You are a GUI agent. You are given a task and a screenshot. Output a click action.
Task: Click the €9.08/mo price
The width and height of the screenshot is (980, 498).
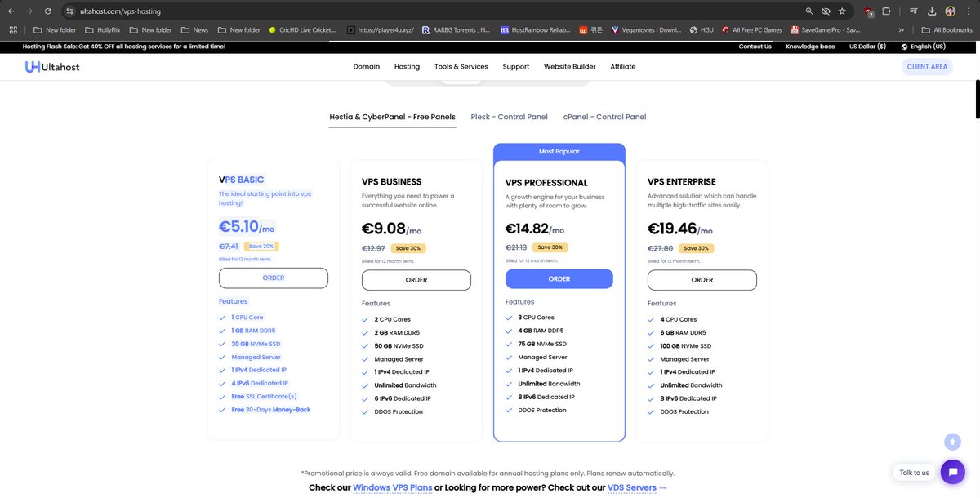(x=391, y=229)
